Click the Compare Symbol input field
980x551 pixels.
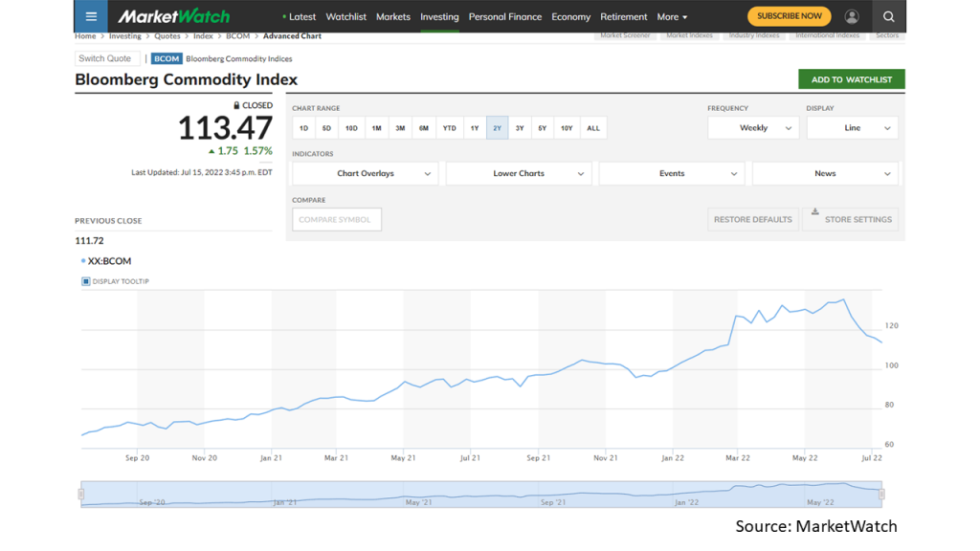pos(337,219)
